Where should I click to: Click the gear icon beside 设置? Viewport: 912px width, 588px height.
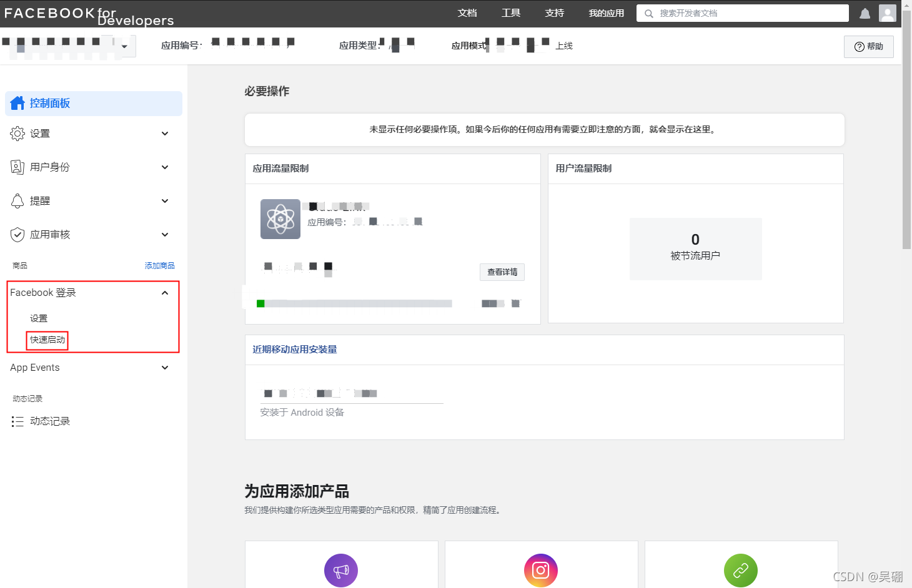17,134
